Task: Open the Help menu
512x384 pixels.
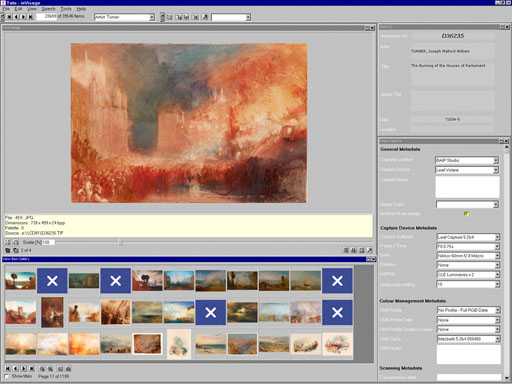Action: pos(81,9)
